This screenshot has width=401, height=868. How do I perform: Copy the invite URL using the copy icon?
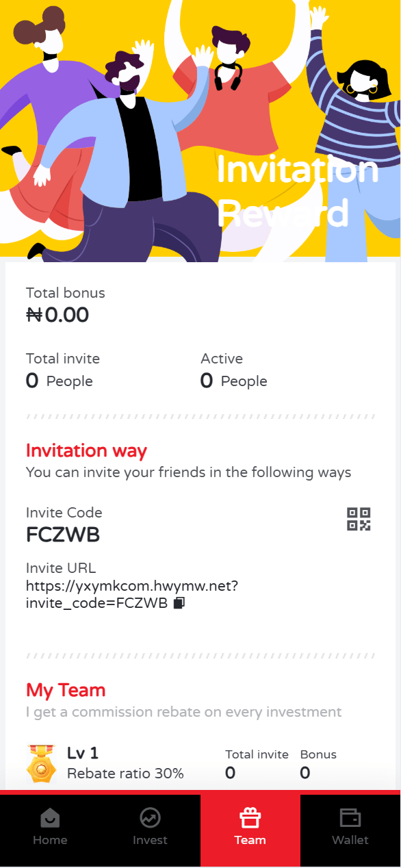click(x=179, y=603)
